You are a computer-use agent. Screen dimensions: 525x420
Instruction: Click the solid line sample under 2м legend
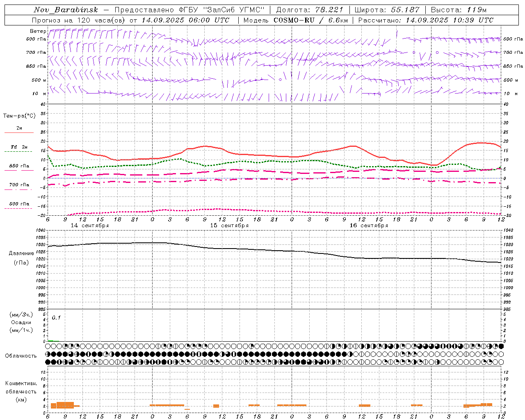(x=19, y=132)
